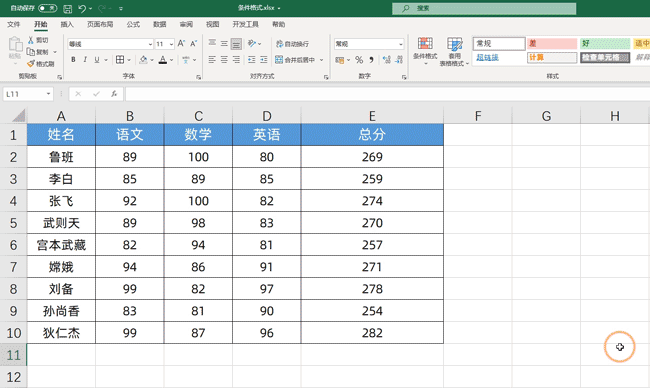Switch to the Data (数据) tab
The width and height of the screenshot is (650, 388).
[x=160, y=24]
